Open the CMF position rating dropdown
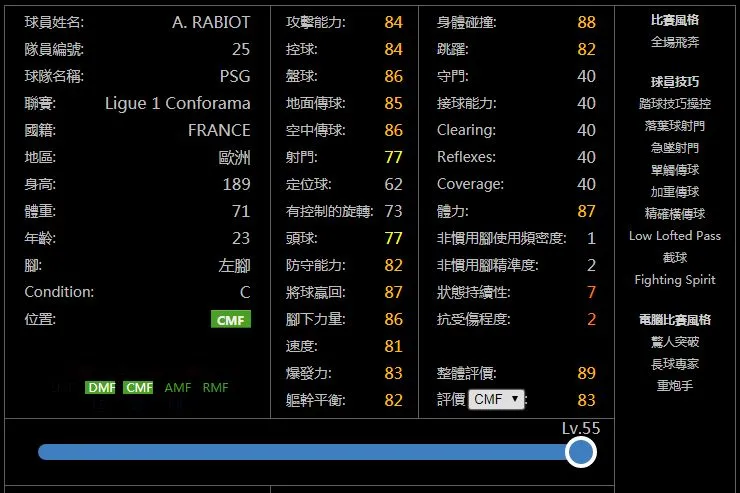740x493 pixels. (496, 400)
